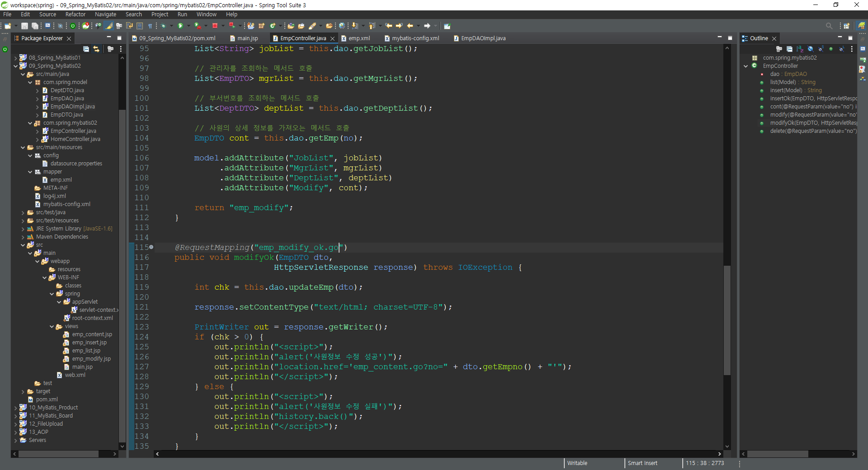
Task: Expand the Maven Dependencies node
Action: [x=23, y=237]
